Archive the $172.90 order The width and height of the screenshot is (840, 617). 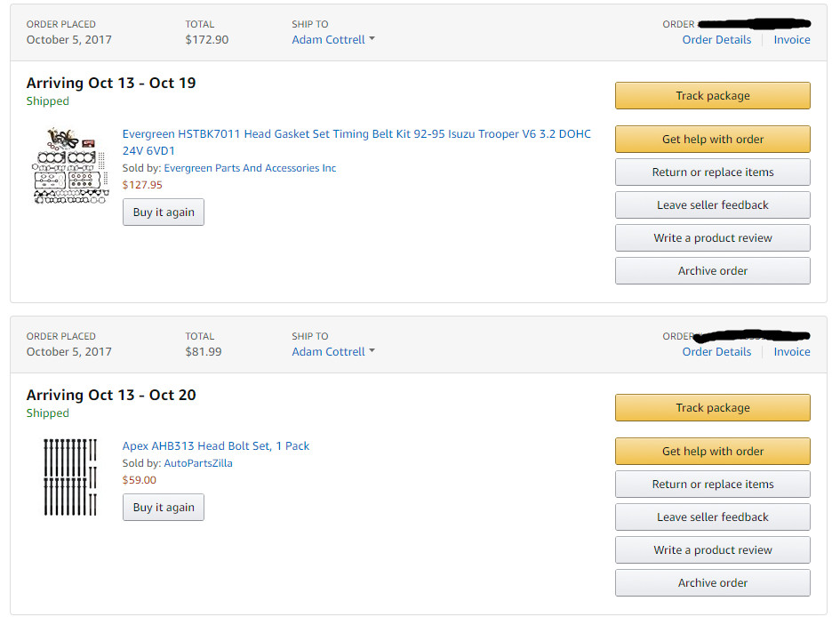click(x=713, y=271)
